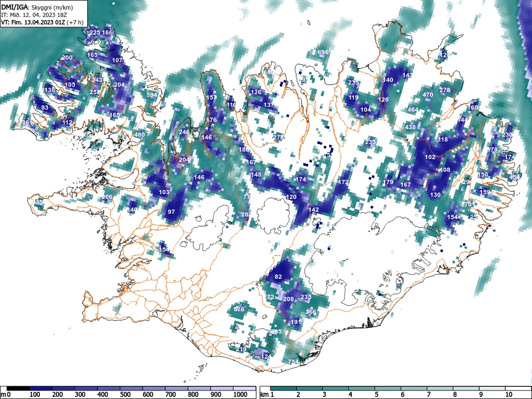Image resolution: width=532 pixels, height=399 pixels.
Task: Select the pale lavender swatch labeled 1000
Action: click(244, 388)
